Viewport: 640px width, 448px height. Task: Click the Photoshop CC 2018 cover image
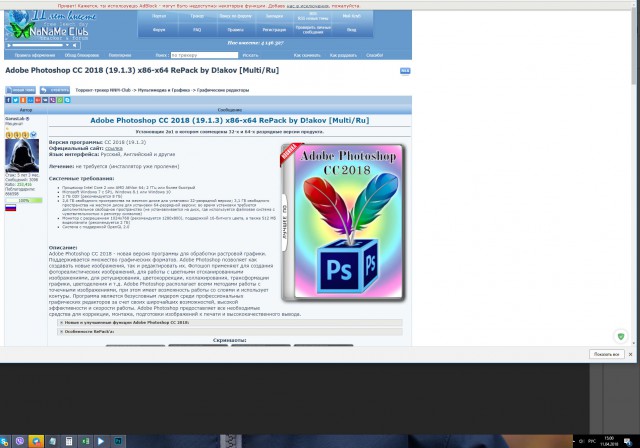pos(343,222)
